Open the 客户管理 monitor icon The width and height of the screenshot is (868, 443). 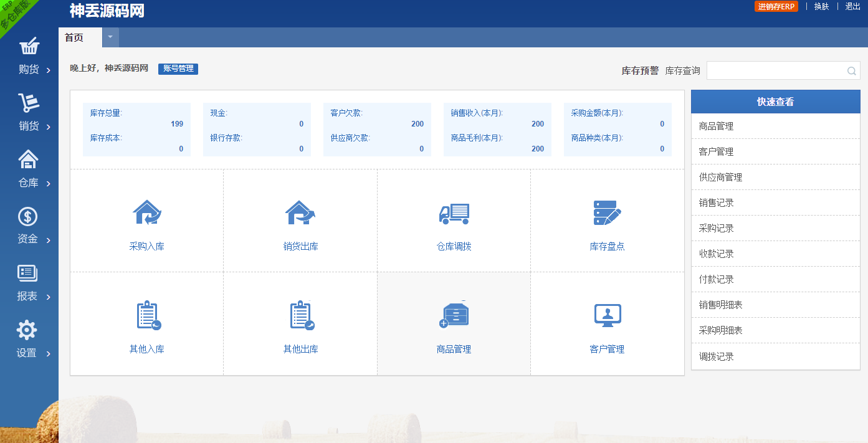(607, 315)
